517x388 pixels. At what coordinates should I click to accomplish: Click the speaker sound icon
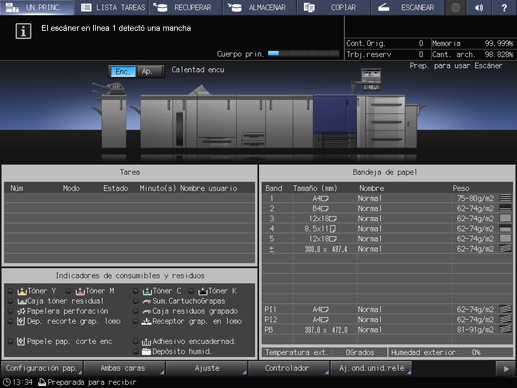coord(479,7)
